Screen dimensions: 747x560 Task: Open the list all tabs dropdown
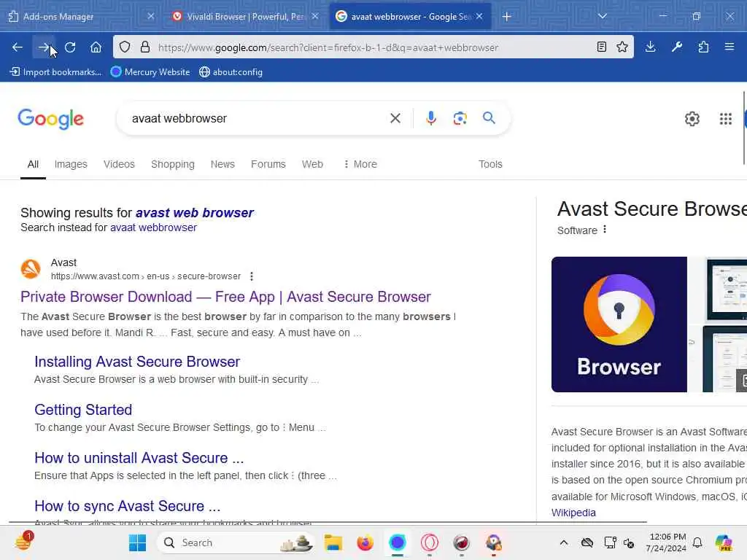click(x=603, y=16)
